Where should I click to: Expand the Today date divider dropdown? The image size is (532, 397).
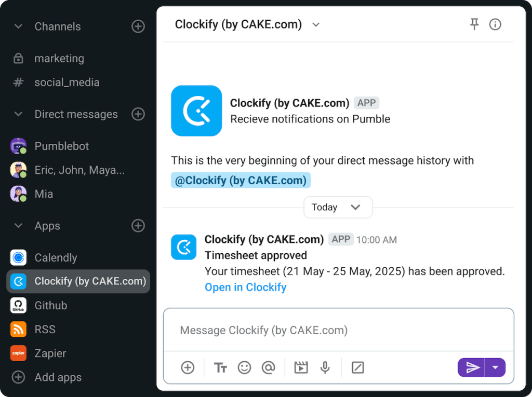click(x=356, y=207)
